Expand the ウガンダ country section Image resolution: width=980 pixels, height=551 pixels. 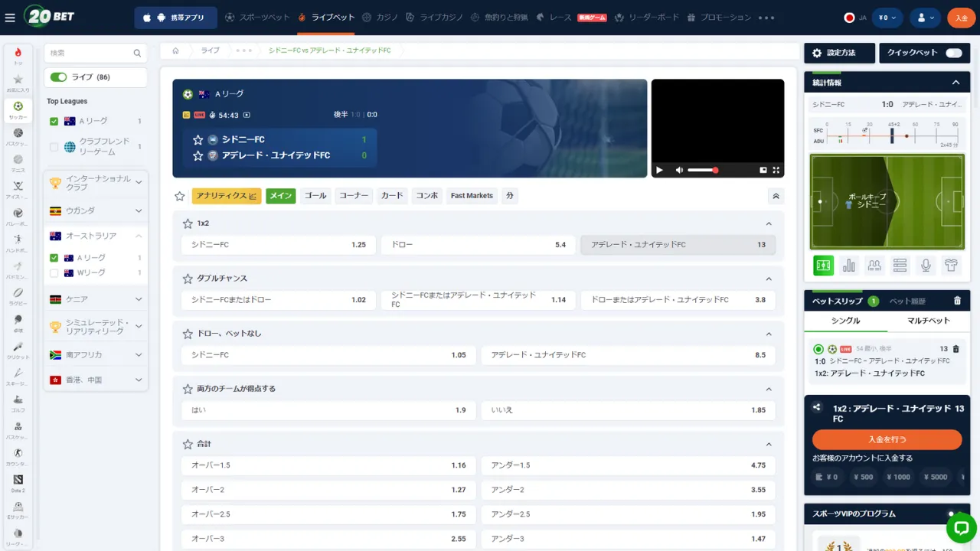coord(139,211)
